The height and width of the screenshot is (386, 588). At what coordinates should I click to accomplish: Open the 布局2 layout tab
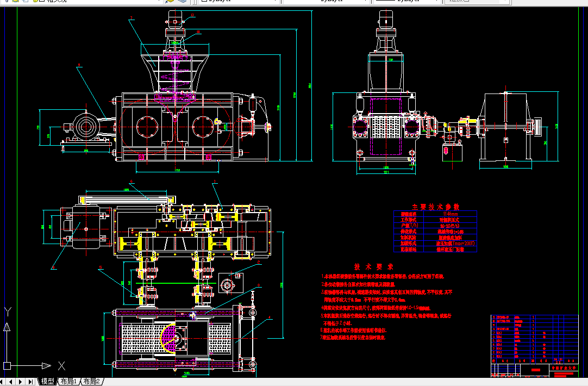[x=91, y=382]
